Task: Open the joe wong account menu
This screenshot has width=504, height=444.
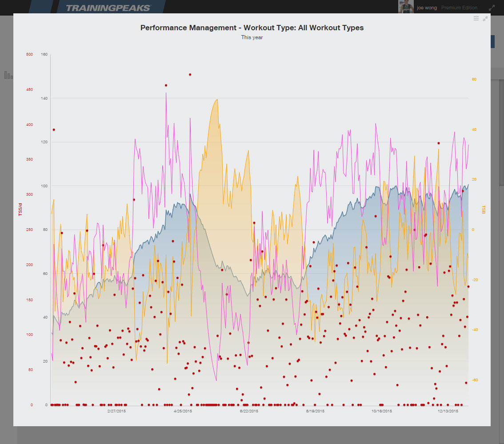Action: coord(426,8)
